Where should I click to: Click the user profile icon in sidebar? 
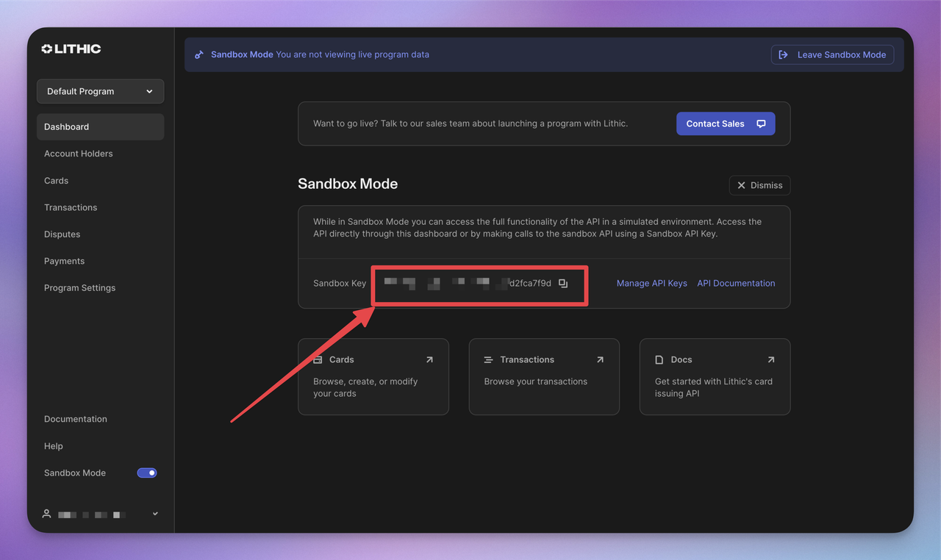point(47,514)
